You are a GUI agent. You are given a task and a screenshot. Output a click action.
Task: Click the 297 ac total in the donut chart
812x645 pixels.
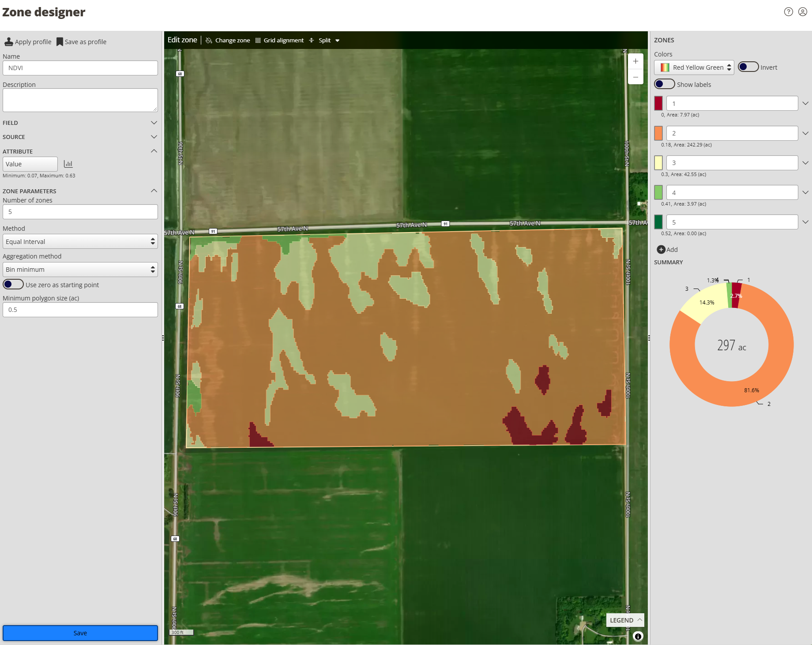(732, 345)
